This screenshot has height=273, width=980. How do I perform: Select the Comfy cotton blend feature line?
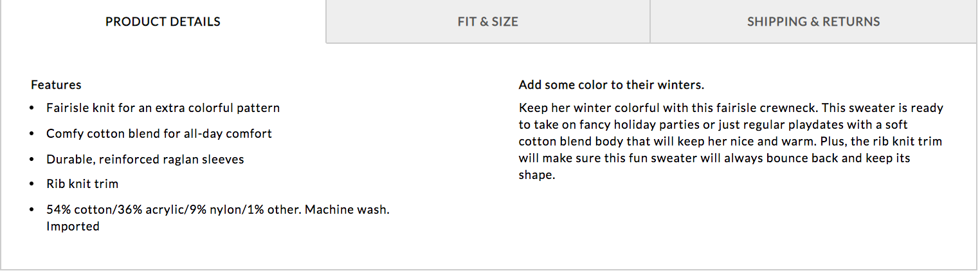click(159, 134)
